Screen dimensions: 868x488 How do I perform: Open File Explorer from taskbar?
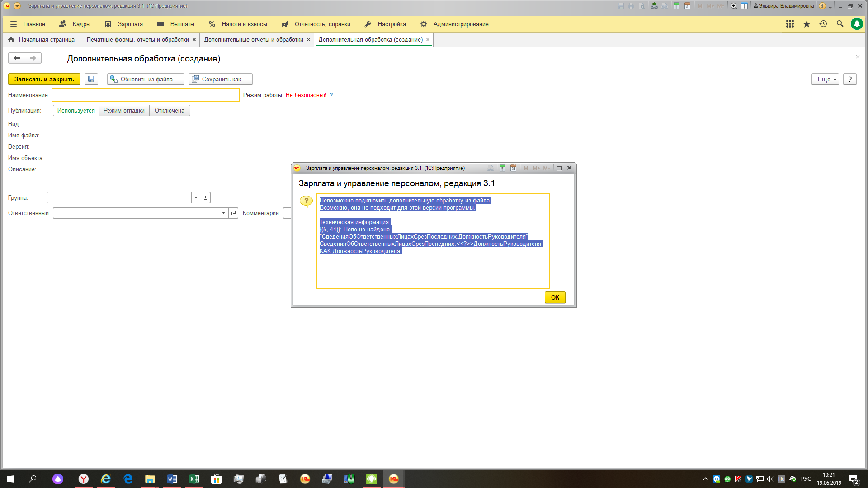(150, 479)
